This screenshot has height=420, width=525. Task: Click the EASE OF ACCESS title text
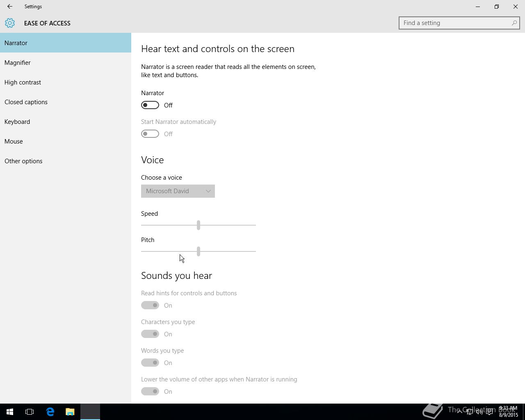pyautogui.click(x=47, y=23)
